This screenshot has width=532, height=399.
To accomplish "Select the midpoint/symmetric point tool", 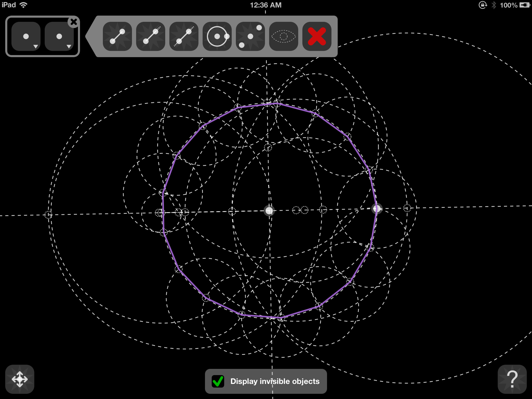I will [x=250, y=36].
